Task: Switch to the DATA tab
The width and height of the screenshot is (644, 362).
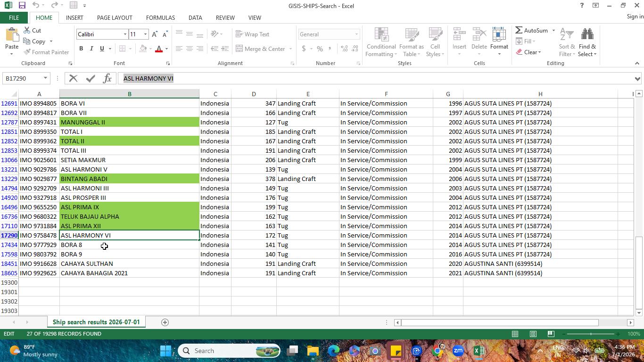Action: (x=195, y=17)
